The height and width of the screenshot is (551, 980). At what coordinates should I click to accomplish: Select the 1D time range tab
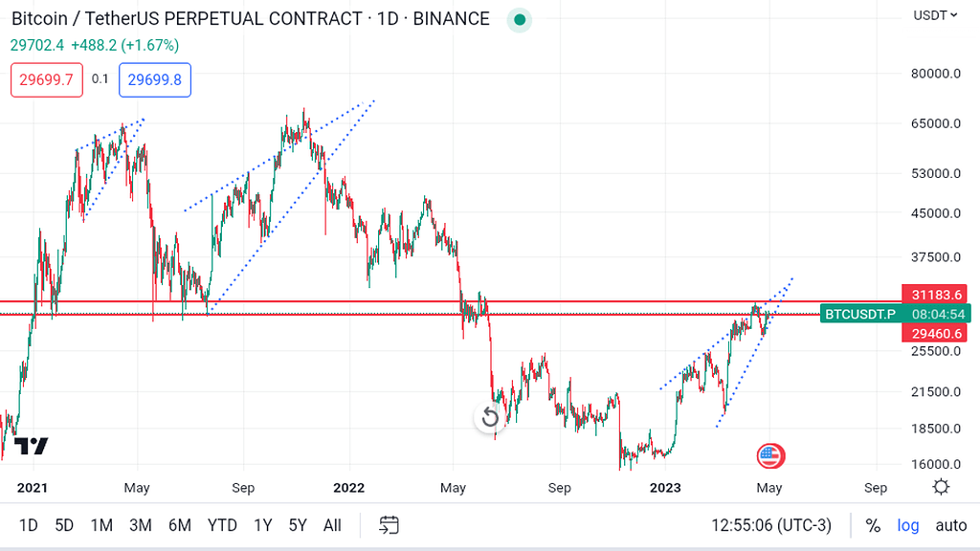(x=29, y=525)
